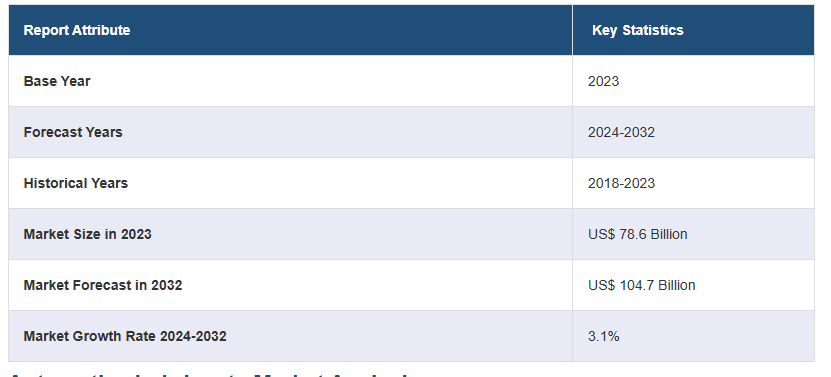Select the Forecast Years row label
The image size is (831, 377).
click(x=73, y=132)
